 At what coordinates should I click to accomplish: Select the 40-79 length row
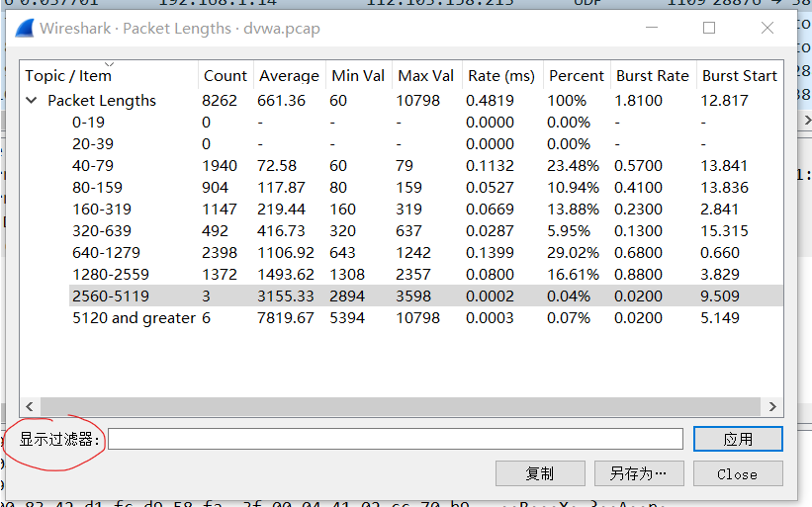click(x=425, y=166)
